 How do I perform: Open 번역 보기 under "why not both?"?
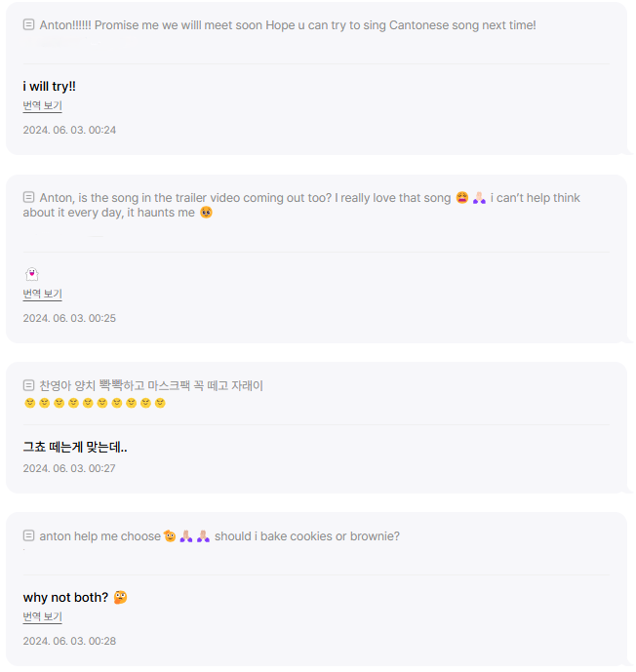pos(42,616)
